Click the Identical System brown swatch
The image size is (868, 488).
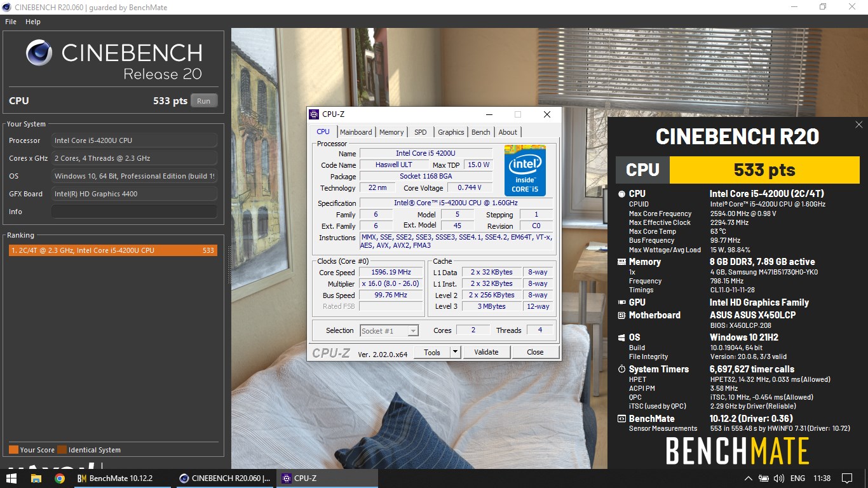(62, 450)
